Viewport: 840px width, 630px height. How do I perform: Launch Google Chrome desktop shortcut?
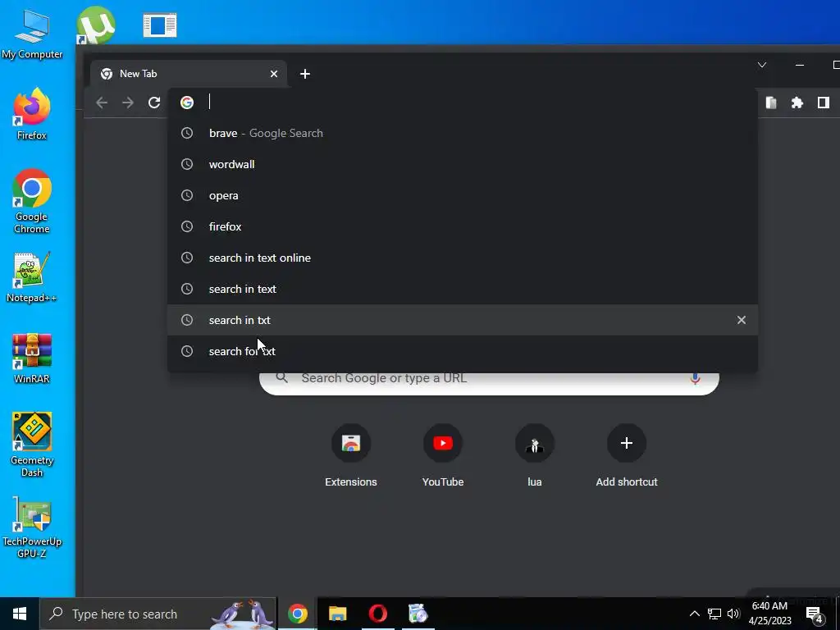tap(32, 202)
